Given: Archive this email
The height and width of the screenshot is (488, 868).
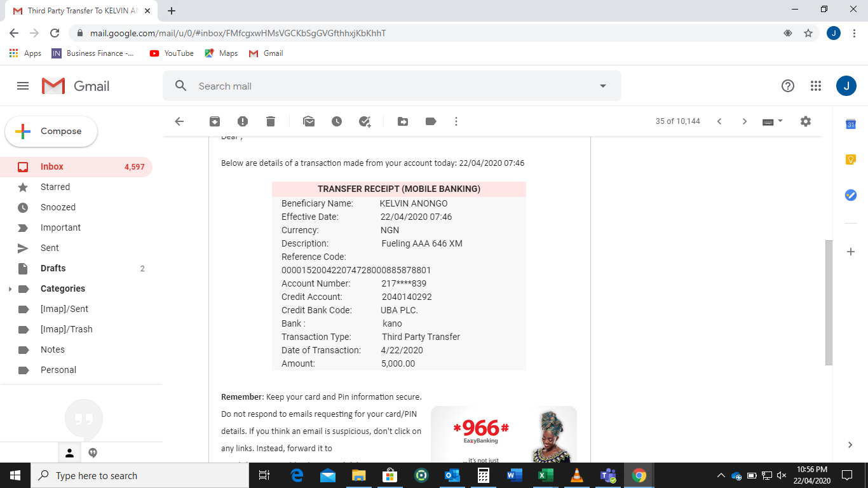Looking at the screenshot, I should tap(215, 121).
